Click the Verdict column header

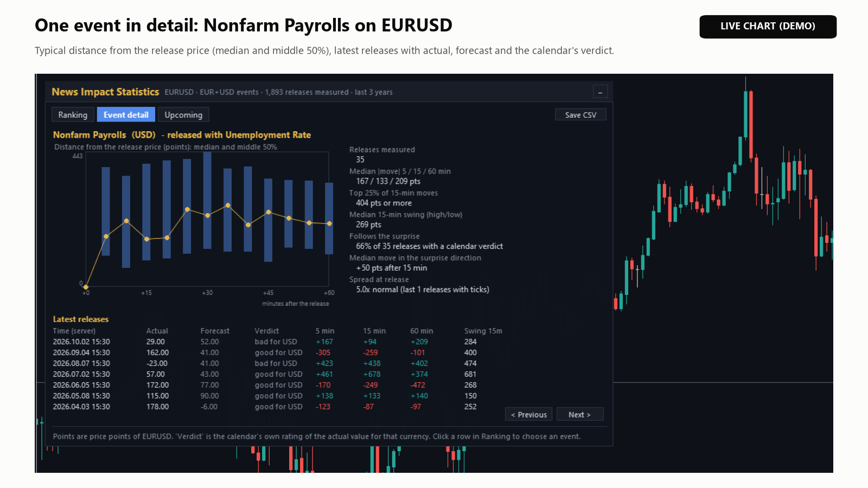point(266,331)
